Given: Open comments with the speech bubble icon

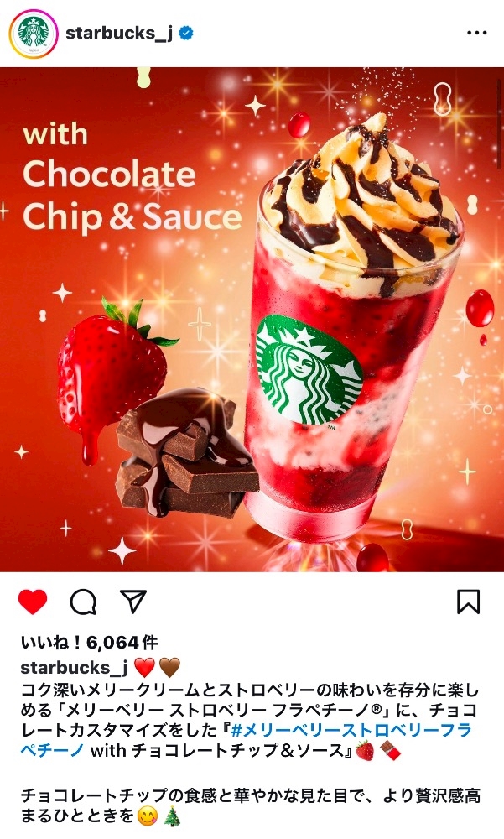Looking at the screenshot, I should pyautogui.click(x=84, y=602).
